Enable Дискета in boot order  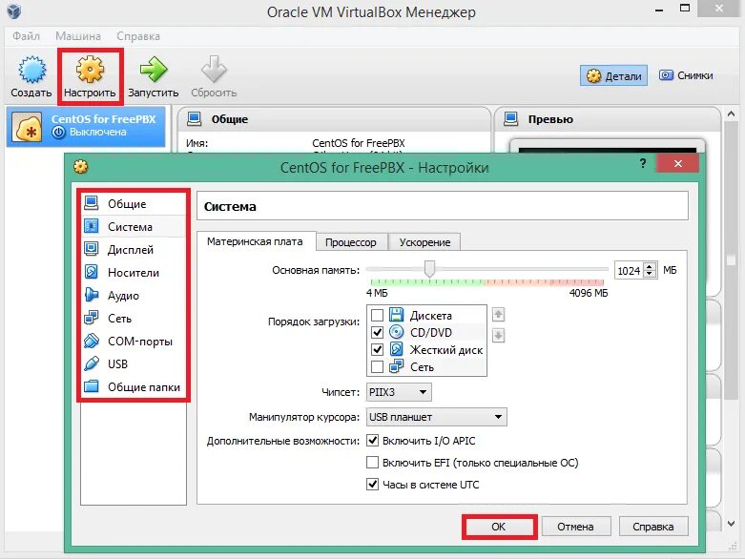tap(377, 315)
